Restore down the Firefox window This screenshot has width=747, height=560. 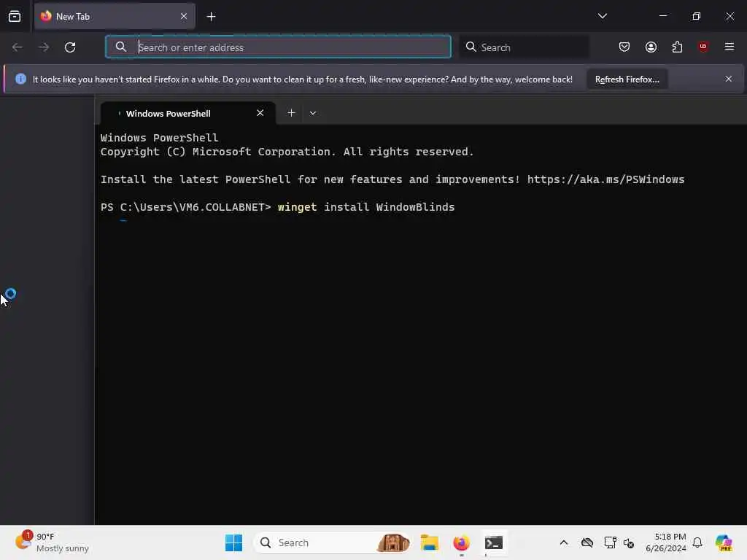(x=697, y=16)
